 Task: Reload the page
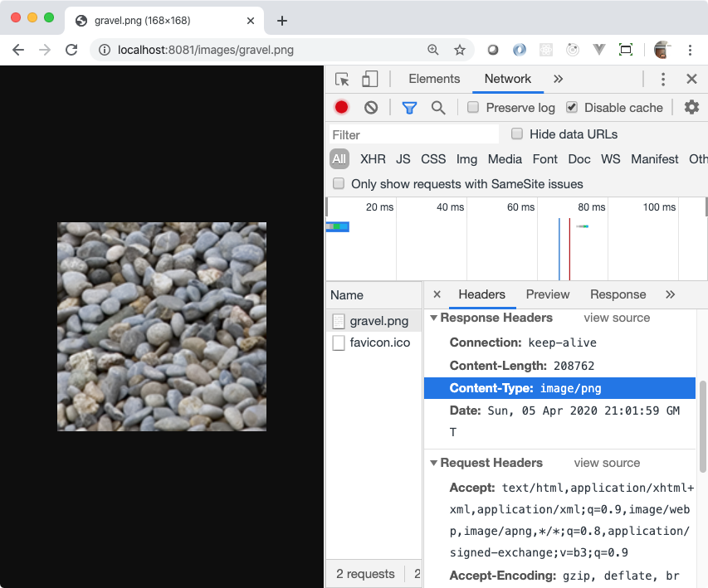click(71, 50)
